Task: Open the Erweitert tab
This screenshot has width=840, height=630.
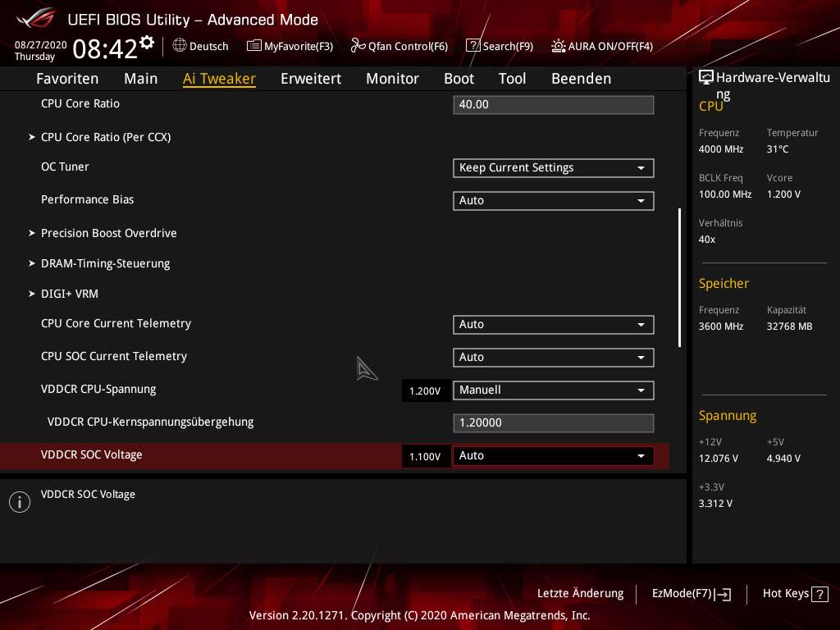Action: click(x=311, y=79)
